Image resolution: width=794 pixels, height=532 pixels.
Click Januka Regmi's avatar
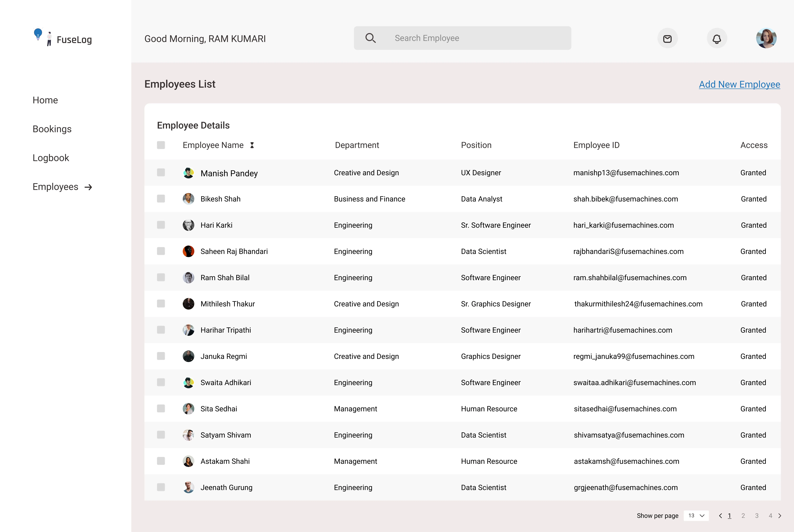click(189, 356)
